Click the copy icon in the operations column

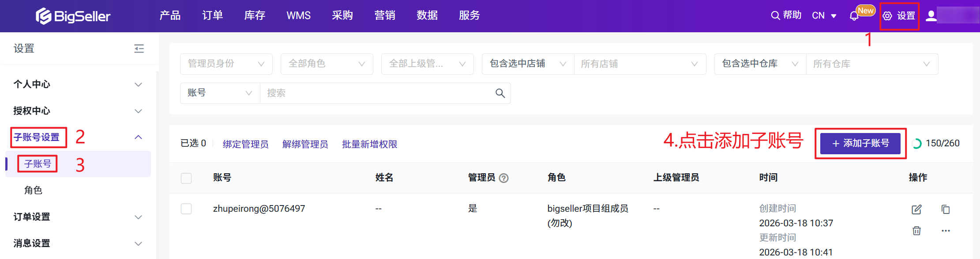coord(945,209)
